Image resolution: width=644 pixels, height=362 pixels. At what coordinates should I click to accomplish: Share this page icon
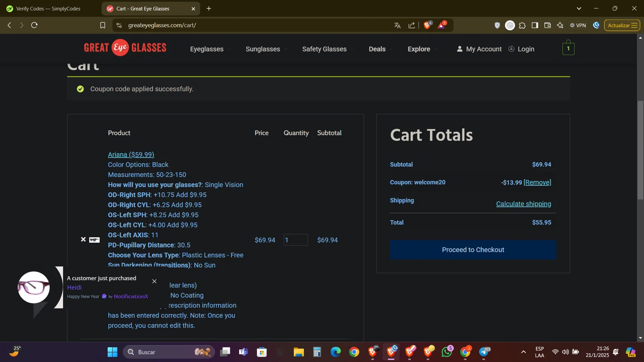[x=412, y=25]
